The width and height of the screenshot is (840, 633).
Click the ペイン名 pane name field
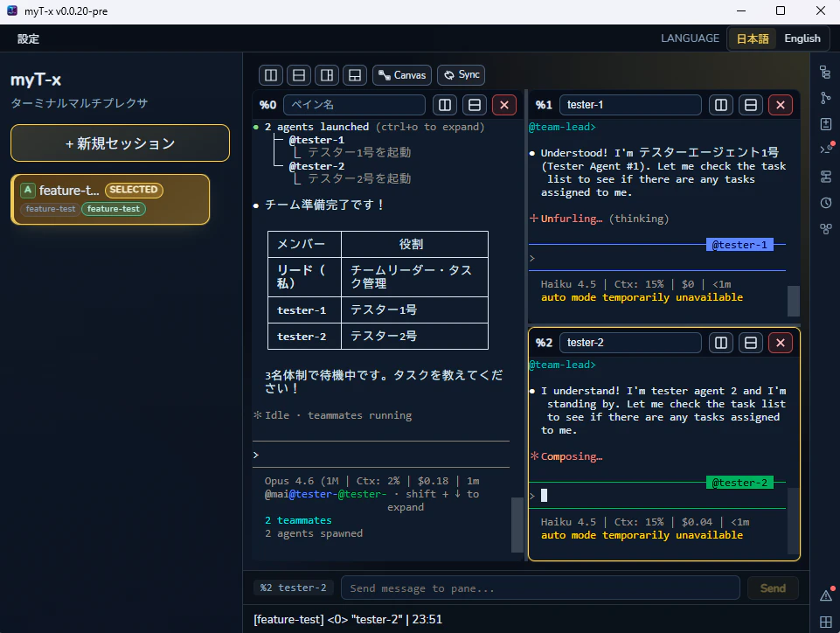(354, 105)
